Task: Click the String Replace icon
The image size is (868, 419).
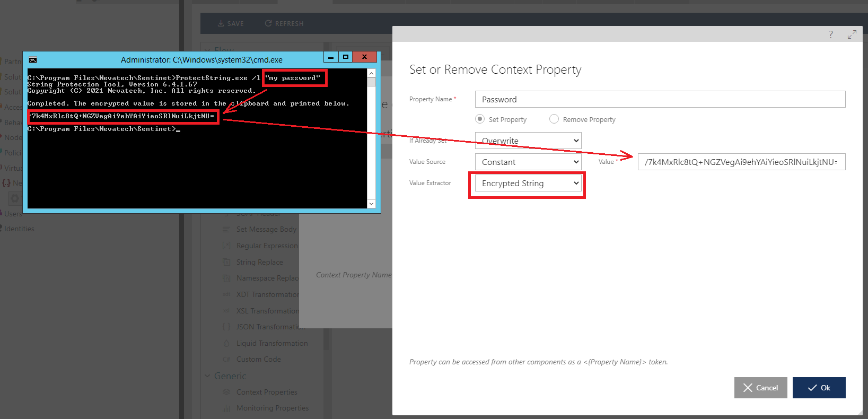Action: tap(226, 262)
